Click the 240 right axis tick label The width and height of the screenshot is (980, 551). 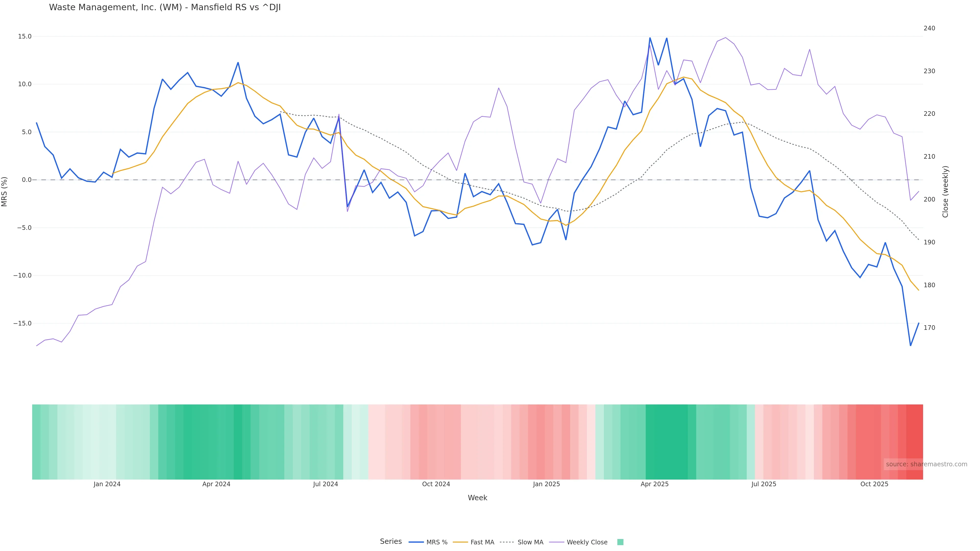pyautogui.click(x=929, y=28)
